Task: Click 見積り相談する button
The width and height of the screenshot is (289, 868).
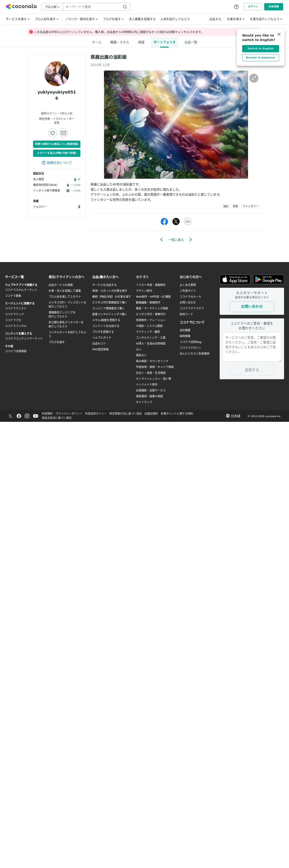Action: 56,144
